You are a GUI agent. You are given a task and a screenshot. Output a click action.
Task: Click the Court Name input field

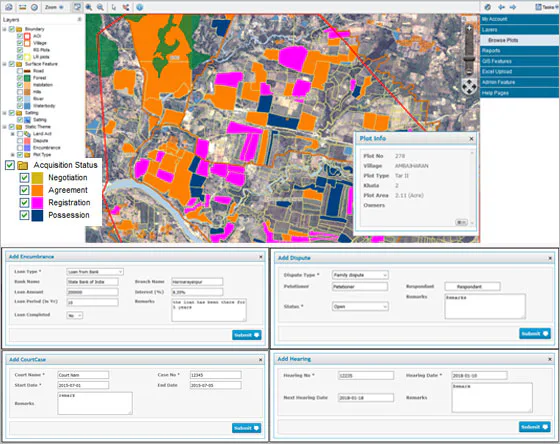coord(83,375)
